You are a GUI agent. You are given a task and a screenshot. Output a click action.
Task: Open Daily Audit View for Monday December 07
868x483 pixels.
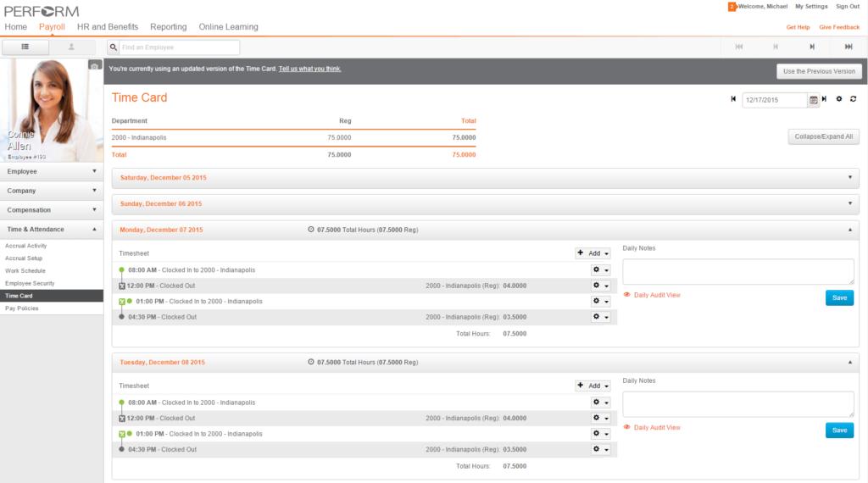657,295
